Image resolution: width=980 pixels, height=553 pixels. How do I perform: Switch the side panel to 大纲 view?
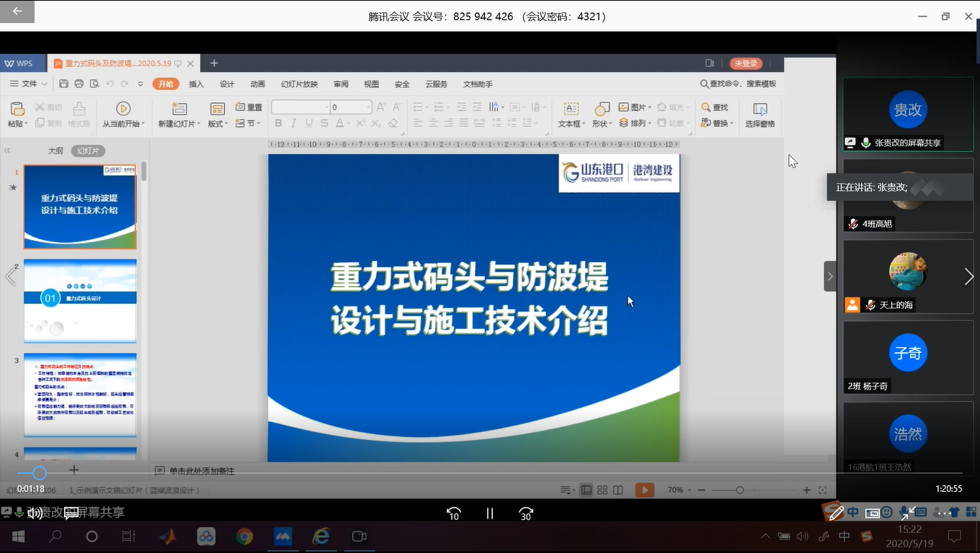[x=55, y=151]
